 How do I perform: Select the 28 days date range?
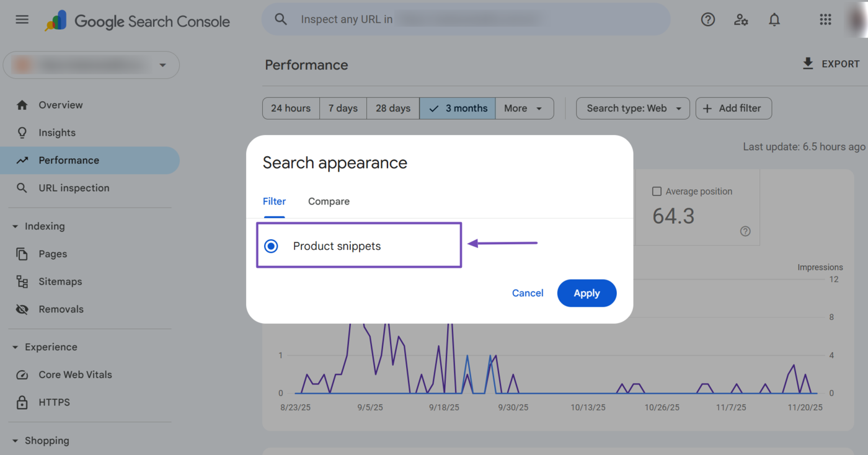coord(392,108)
